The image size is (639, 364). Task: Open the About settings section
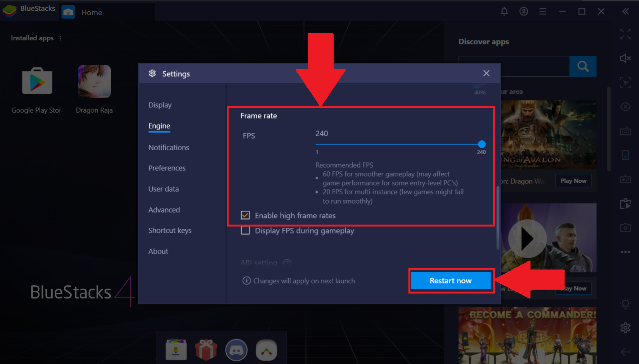[158, 251]
